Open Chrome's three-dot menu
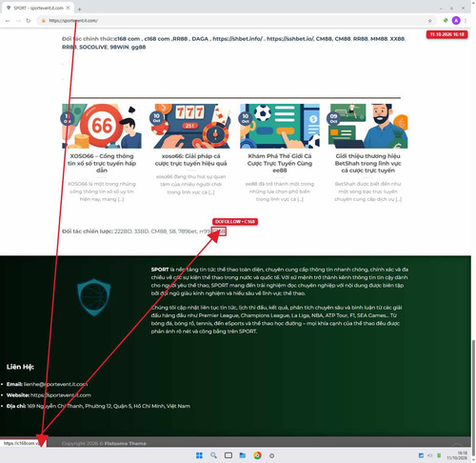The image size is (476, 463). (466, 21)
